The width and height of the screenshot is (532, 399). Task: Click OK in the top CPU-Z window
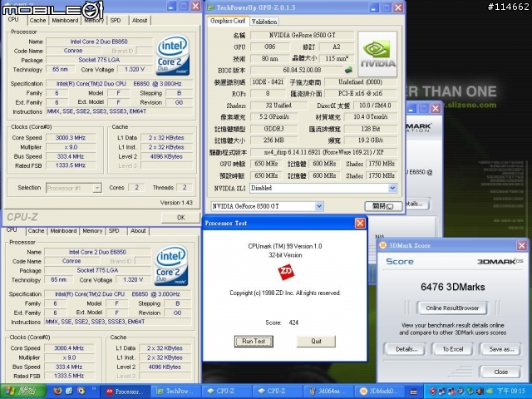(x=181, y=218)
